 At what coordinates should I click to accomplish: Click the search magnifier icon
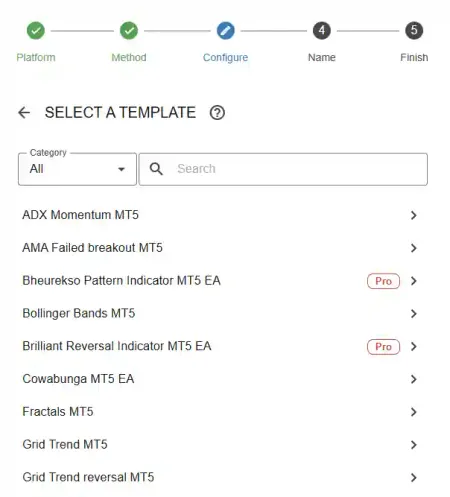pyautogui.click(x=156, y=169)
